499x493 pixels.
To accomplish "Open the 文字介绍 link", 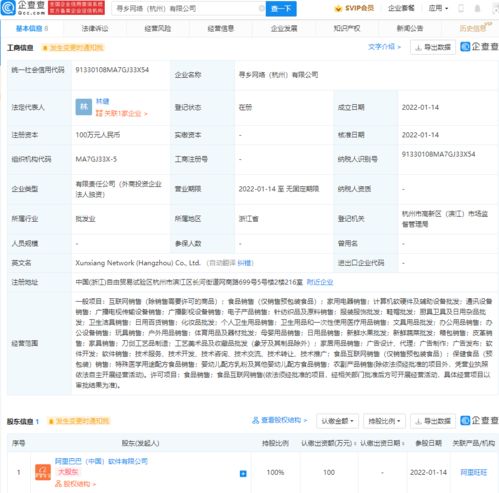I will [384, 47].
